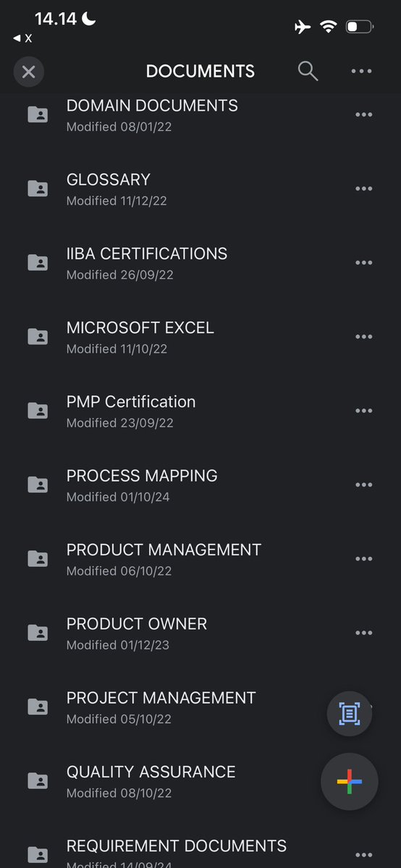
Task: Tap the scan document button
Action: (x=350, y=714)
